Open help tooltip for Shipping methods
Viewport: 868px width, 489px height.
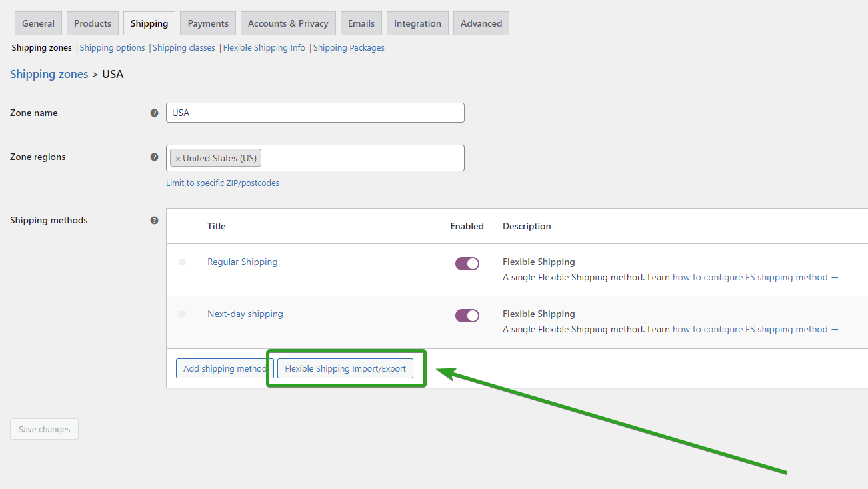155,220
